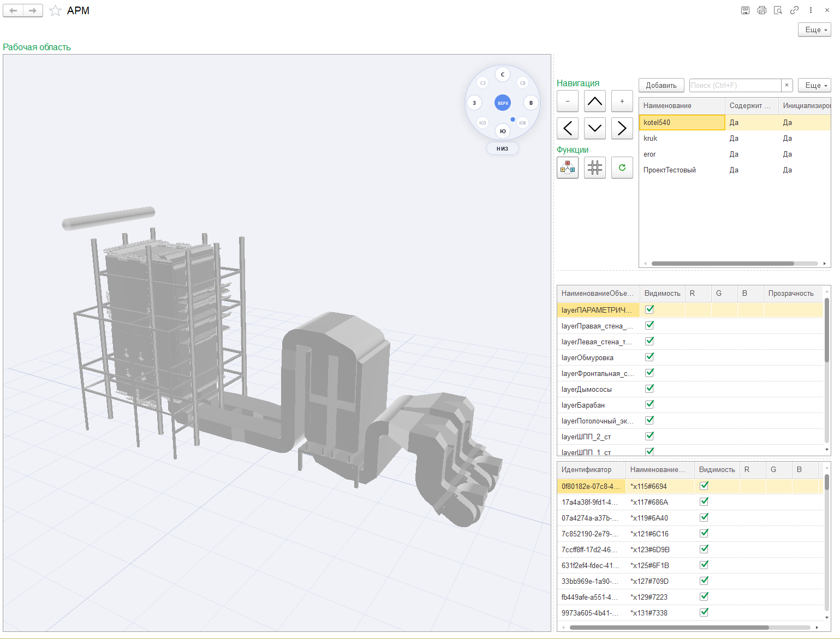840x639 pixels.
Task: Clear the search field with the x
Action: point(787,85)
